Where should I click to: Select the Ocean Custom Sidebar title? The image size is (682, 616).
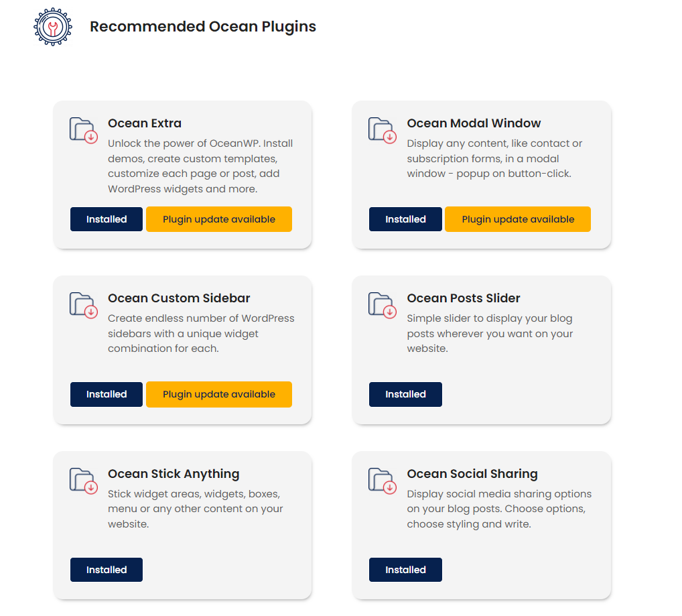coord(179,298)
